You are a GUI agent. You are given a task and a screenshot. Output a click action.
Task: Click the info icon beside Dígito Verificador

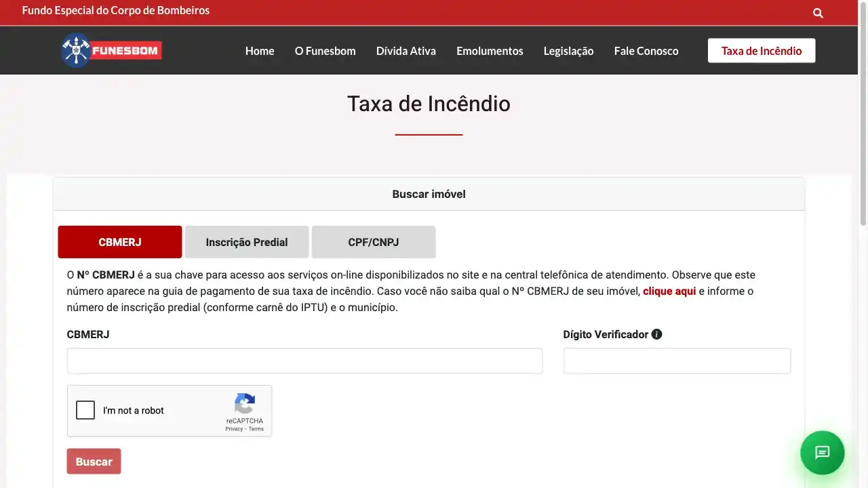pos(656,333)
